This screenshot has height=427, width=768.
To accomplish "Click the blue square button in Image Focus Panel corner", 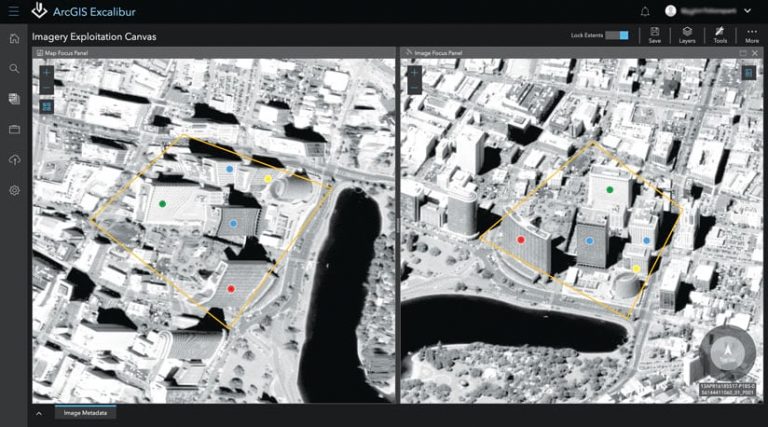I will coord(748,73).
